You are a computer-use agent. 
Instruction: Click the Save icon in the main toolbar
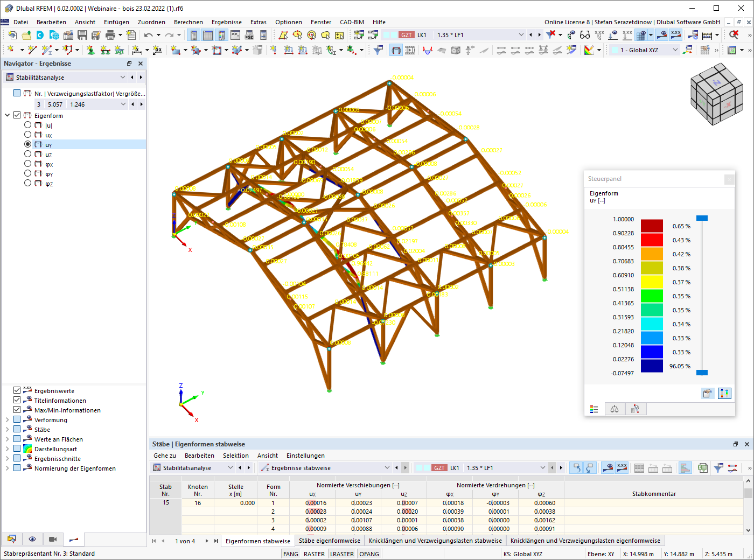point(82,34)
